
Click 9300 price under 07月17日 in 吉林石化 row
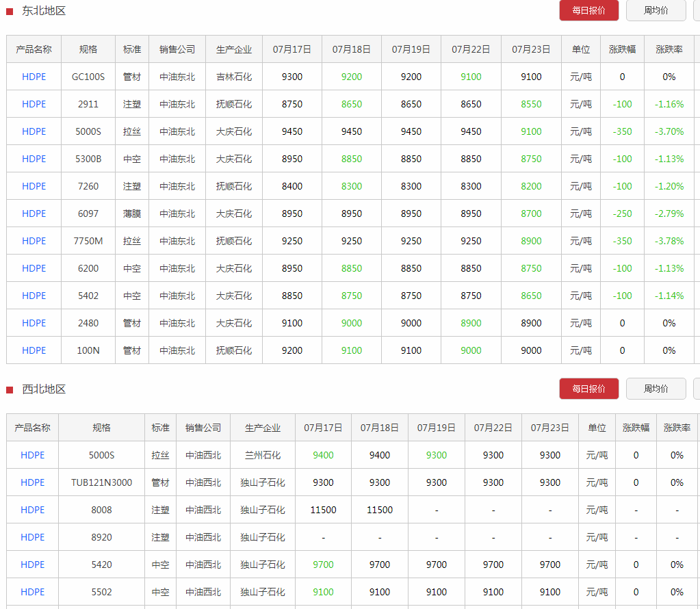coord(292,77)
